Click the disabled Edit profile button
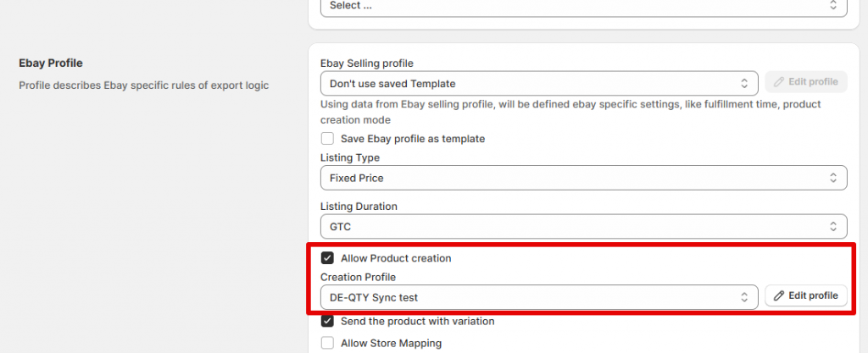This screenshot has height=353, width=868. pyautogui.click(x=806, y=82)
